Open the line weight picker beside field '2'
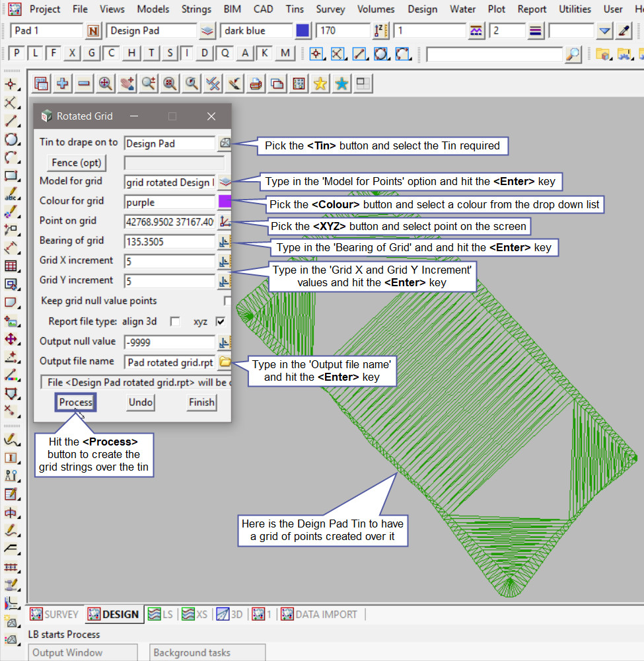Viewport: 644px width, 661px height. pyautogui.click(x=535, y=31)
